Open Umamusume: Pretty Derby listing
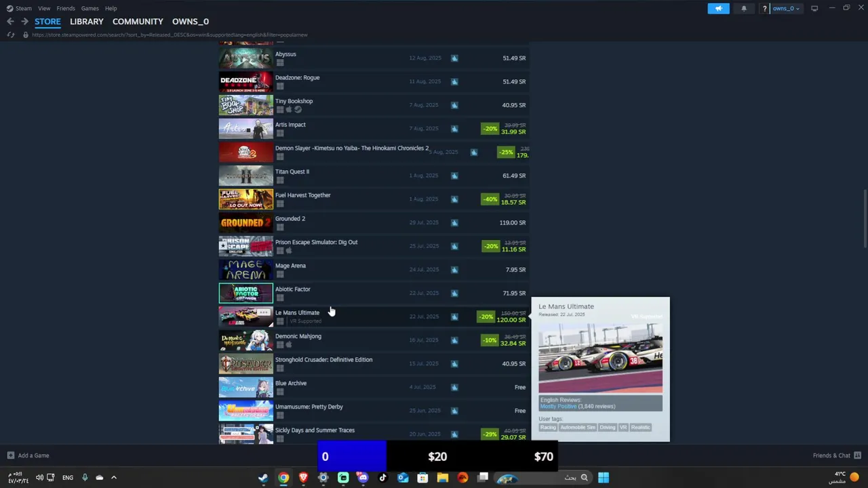868x488 pixels. 374,411
